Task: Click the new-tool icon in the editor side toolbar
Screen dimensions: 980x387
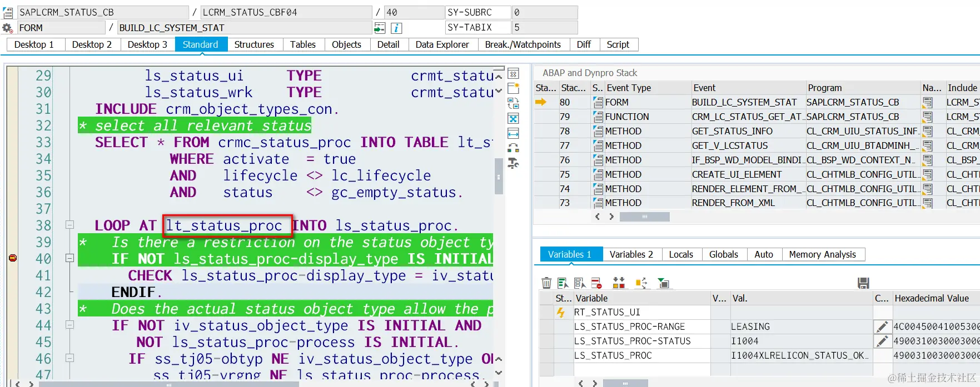Action: pos(513,88)
